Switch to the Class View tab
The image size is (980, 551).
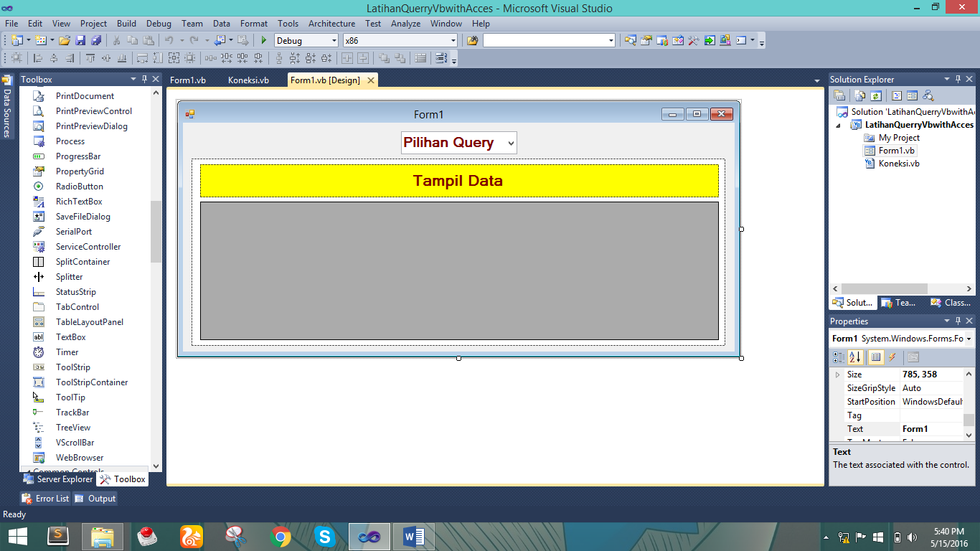(950, 303)
